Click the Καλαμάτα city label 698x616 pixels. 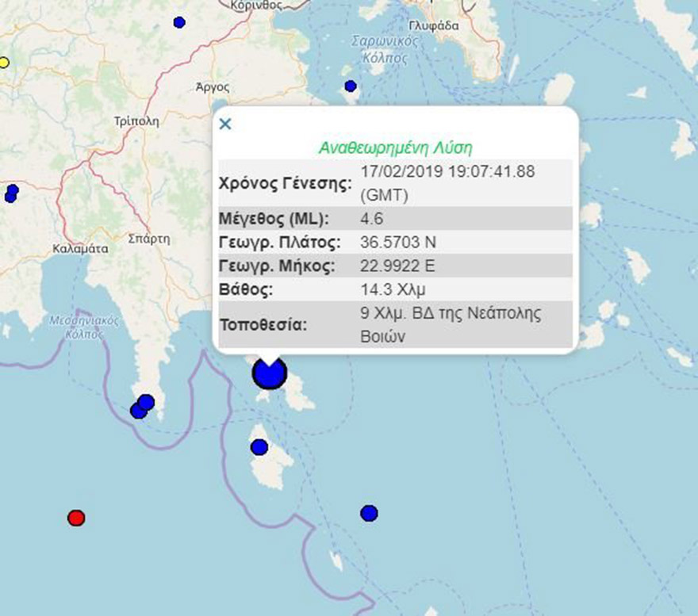(x=79, y=247)
